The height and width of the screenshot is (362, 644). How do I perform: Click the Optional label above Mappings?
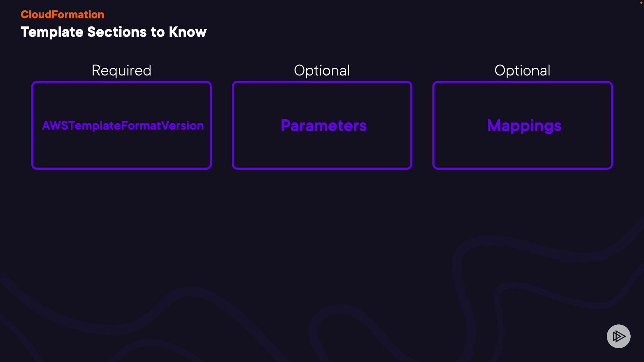click(522, 70)
